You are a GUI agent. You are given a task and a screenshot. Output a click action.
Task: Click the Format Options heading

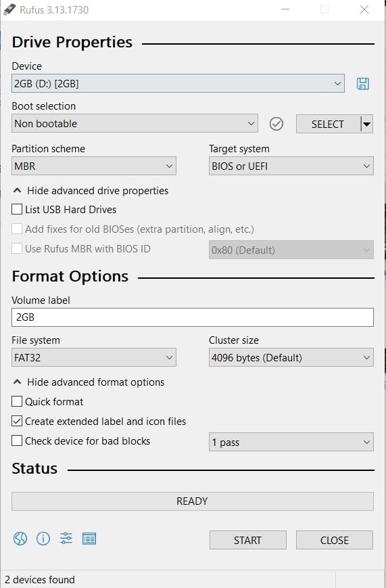[70, 276]
